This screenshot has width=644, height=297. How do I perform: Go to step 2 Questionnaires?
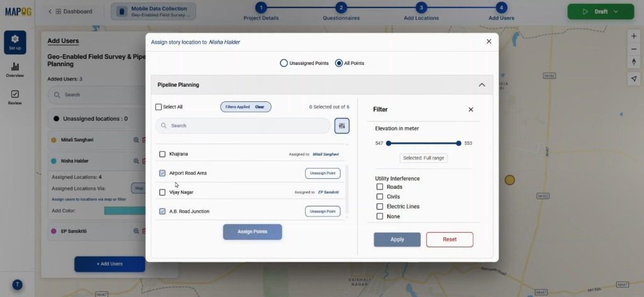(x=341, y=8)
